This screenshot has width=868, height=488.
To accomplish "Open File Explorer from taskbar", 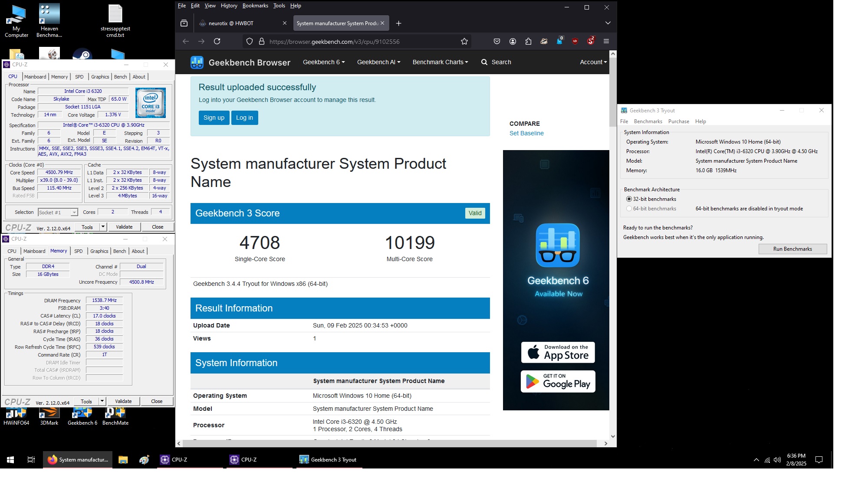I will click(x=123, y=460).
